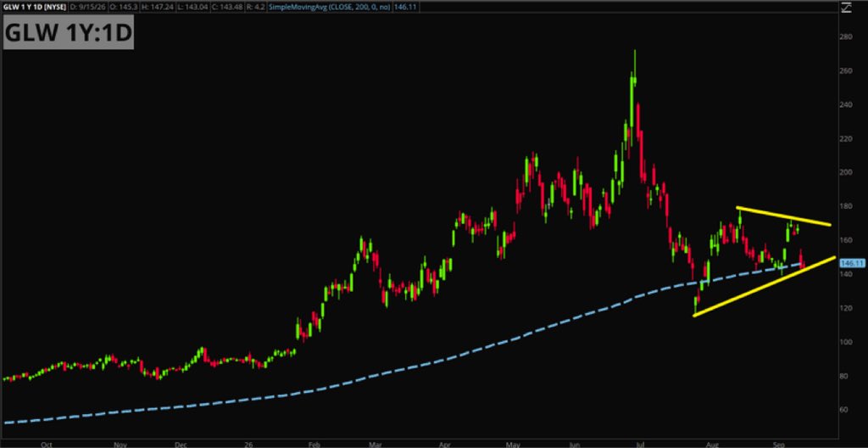Click the 100 price axis label

pyautogui.click(x=847, y=342)
